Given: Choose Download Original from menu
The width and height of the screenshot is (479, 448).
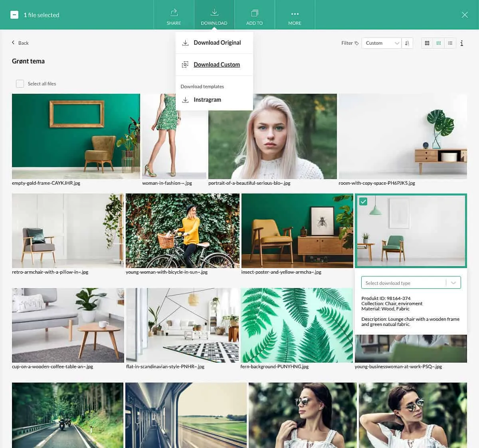Looking at the screenshot, I should [214, 43].
